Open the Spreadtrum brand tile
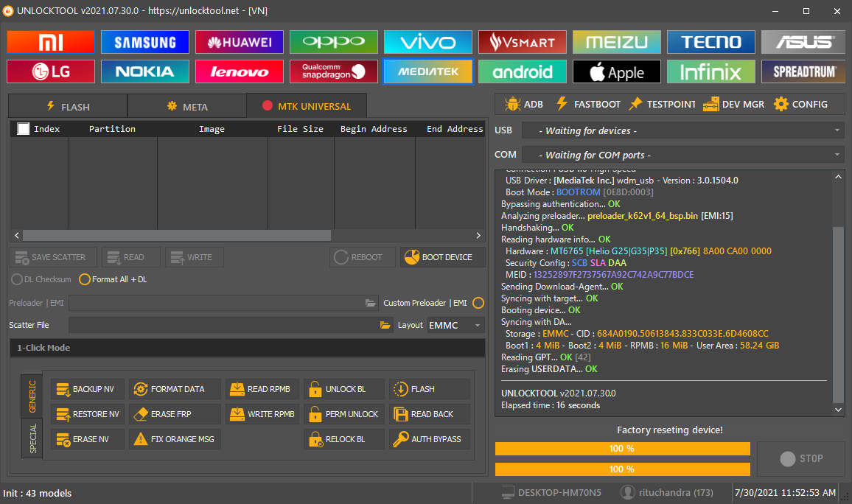 pyautogui.click(x=803, y=71)
